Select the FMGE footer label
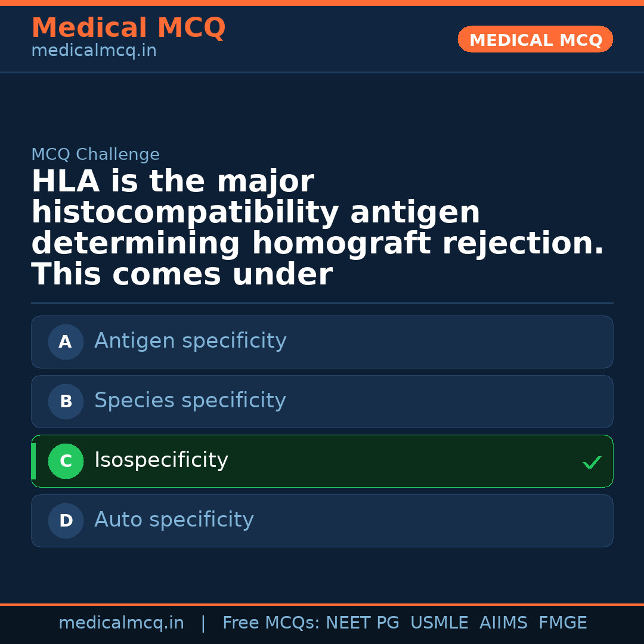Viewport: 644px width, 644px height. pyautogui.click(x=562, y=623)
